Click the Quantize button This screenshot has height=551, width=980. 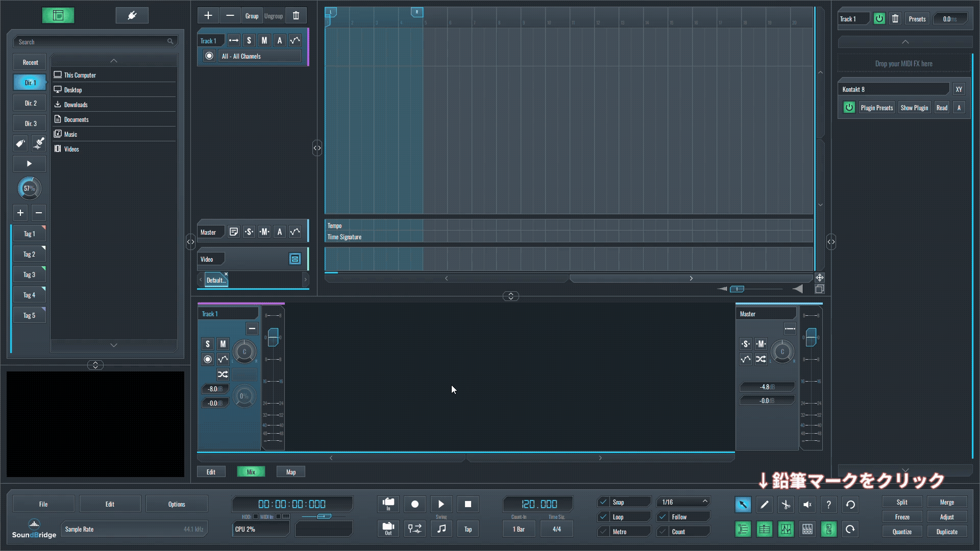pos(902,532)
